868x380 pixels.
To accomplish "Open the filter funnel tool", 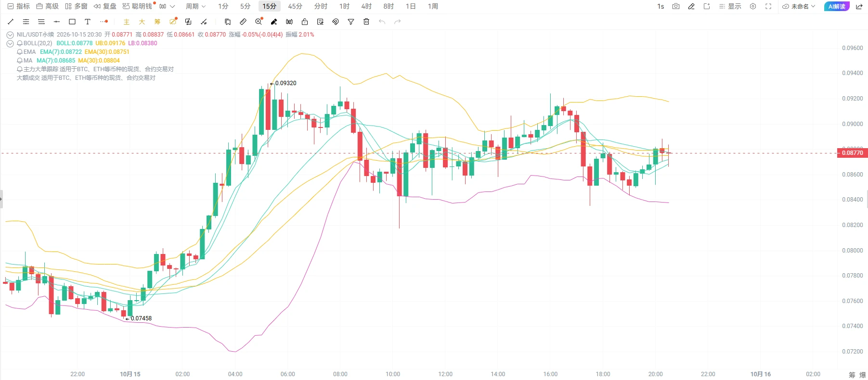I will pyautogui.click(x=351, y=22).
